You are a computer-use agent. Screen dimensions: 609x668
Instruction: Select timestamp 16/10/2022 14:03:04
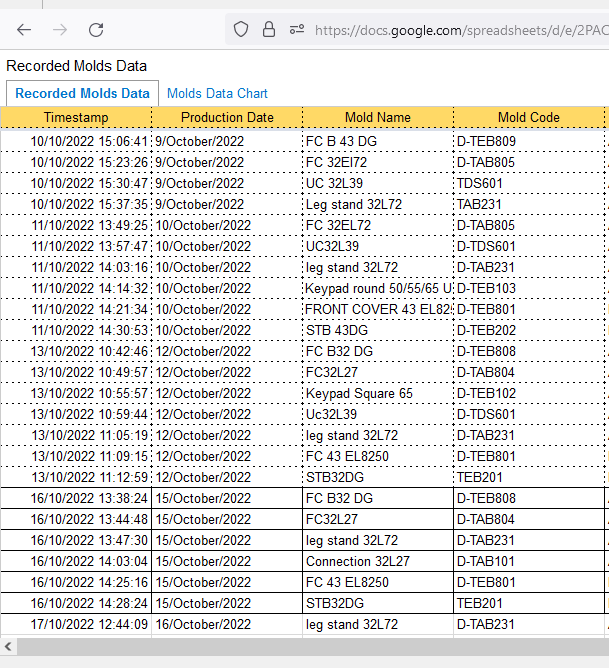(x=76, y=561)
